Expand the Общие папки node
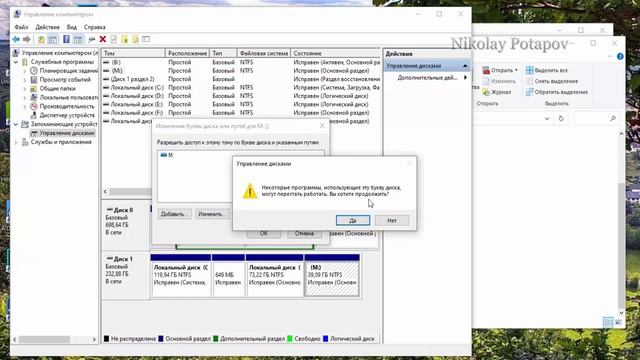 [x=25, y=89]
